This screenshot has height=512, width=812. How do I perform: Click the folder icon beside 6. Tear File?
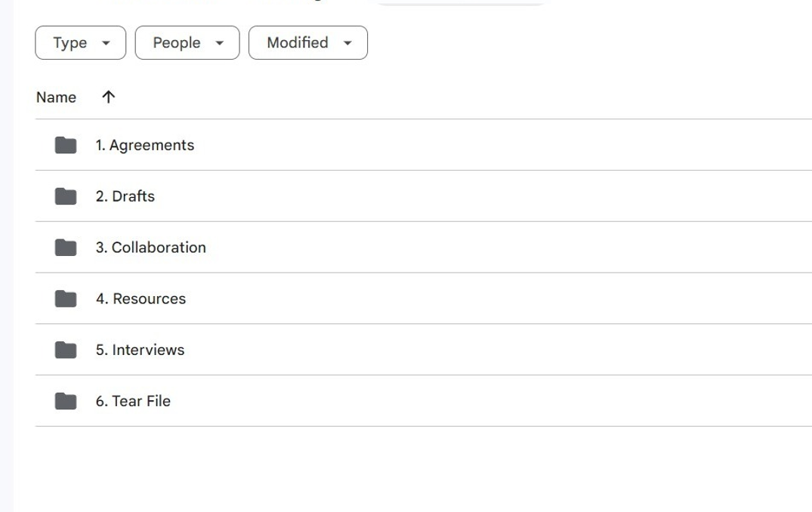coord(66,401)
